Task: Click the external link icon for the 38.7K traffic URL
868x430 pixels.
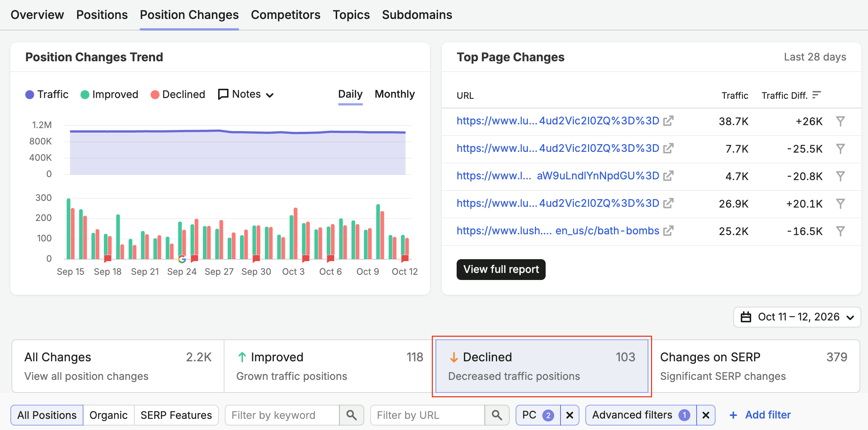Action: coord(668,121)
